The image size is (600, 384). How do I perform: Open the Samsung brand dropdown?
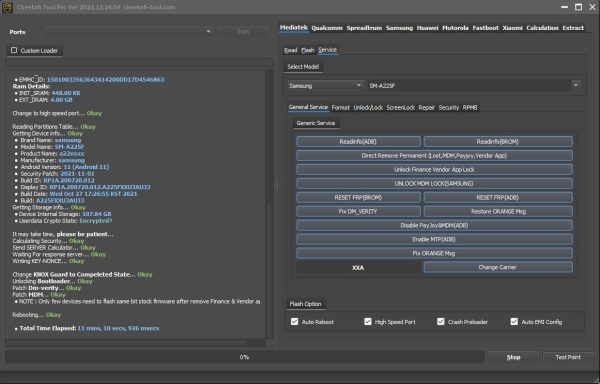(325, 86)
